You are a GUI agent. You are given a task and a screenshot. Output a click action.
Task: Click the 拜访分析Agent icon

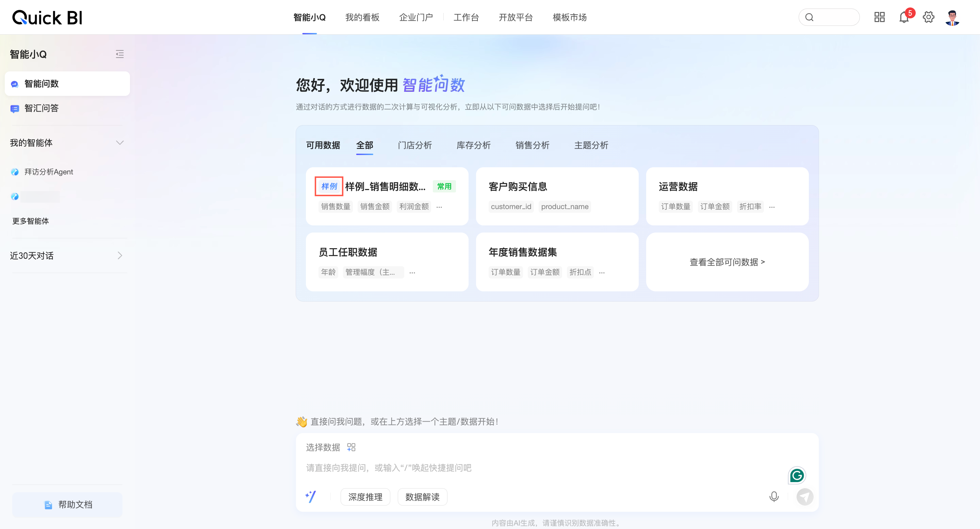coord(15,172)
